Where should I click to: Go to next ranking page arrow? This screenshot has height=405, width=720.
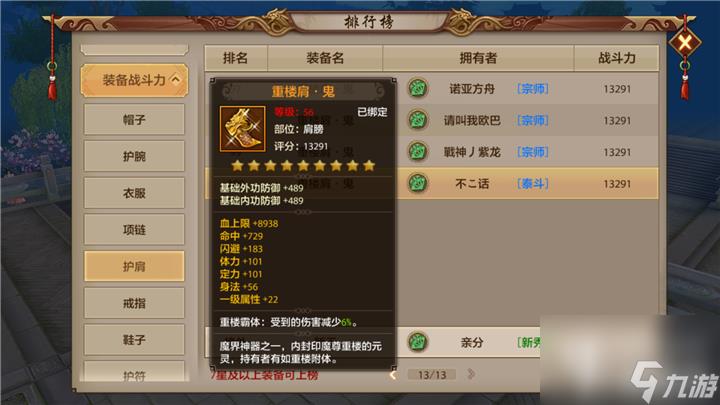(x=471, y=374)
